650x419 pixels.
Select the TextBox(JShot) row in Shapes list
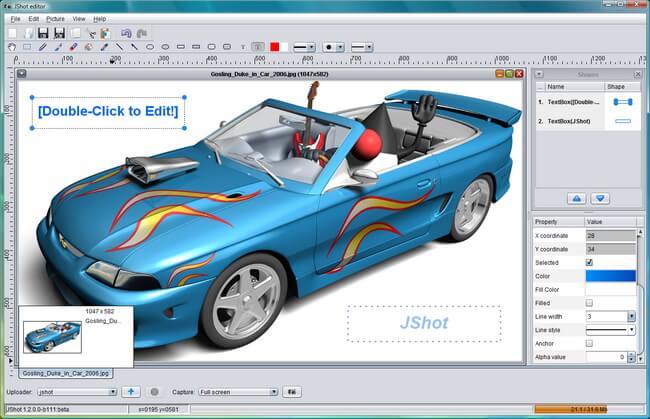pyautogui.click(x=588, y=121)
